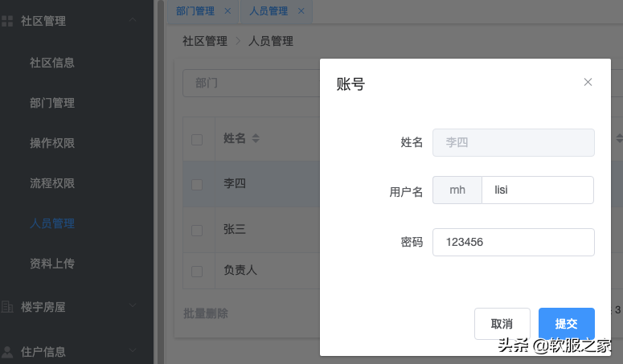
Task: Click the 密码 input containing 123456
Action: (514, 242)
